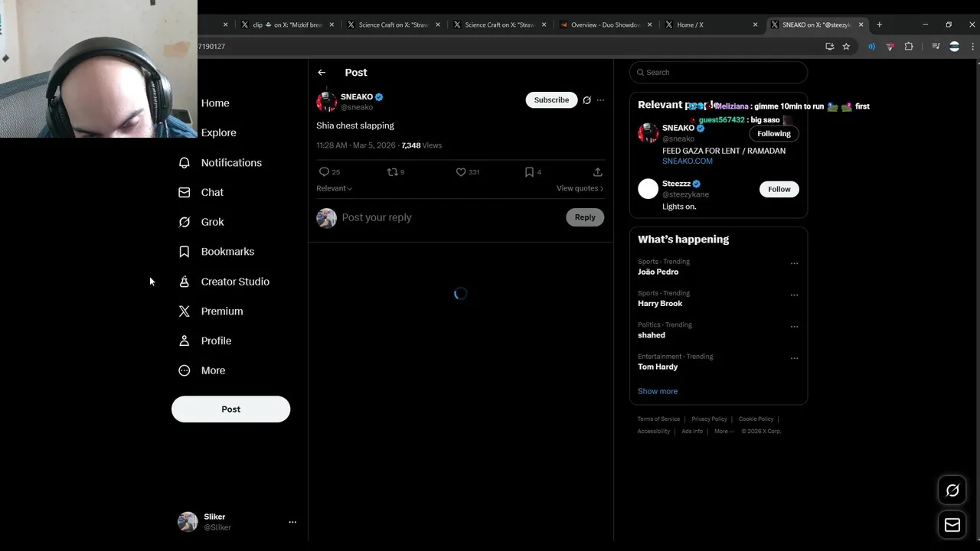Go to Explore in sidebar
The width and height of the screenshot is (980, 551).
[x=218, y=132]
